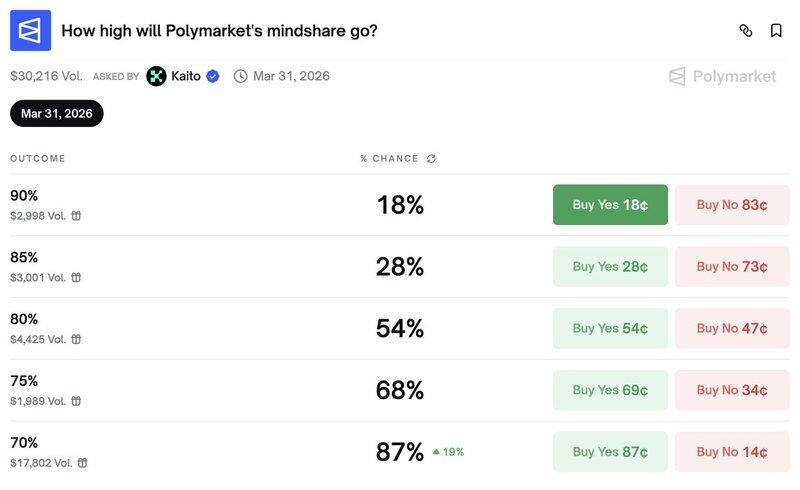The image size is (800, 490).
Task: Choose Buy No 47¢ for 80%
Action: (732, 328)
